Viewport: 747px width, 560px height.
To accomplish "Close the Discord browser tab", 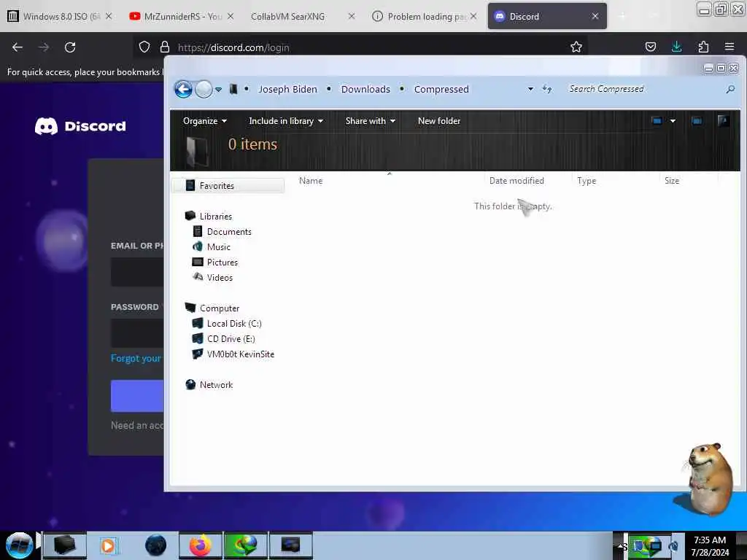I will 595,16.
